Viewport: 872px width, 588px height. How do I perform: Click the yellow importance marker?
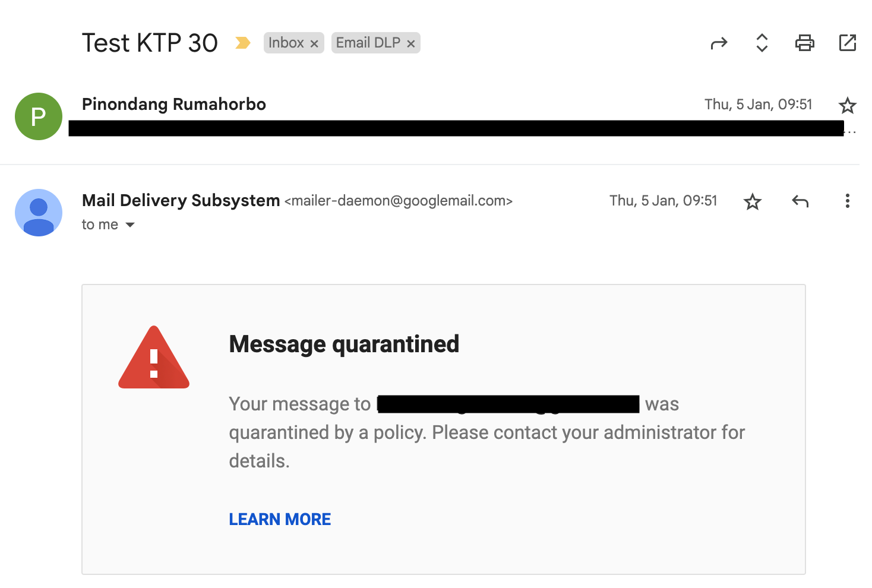click(242, 43)
